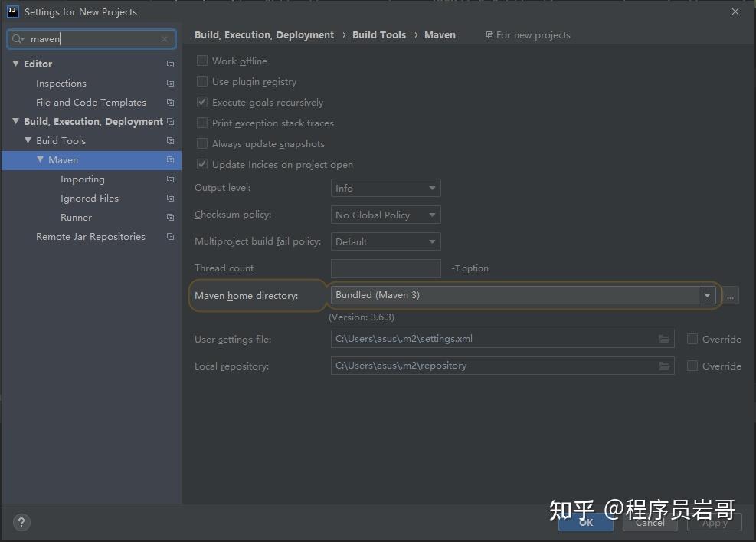Click the gear icon next to Editor

tap(169, 64)
